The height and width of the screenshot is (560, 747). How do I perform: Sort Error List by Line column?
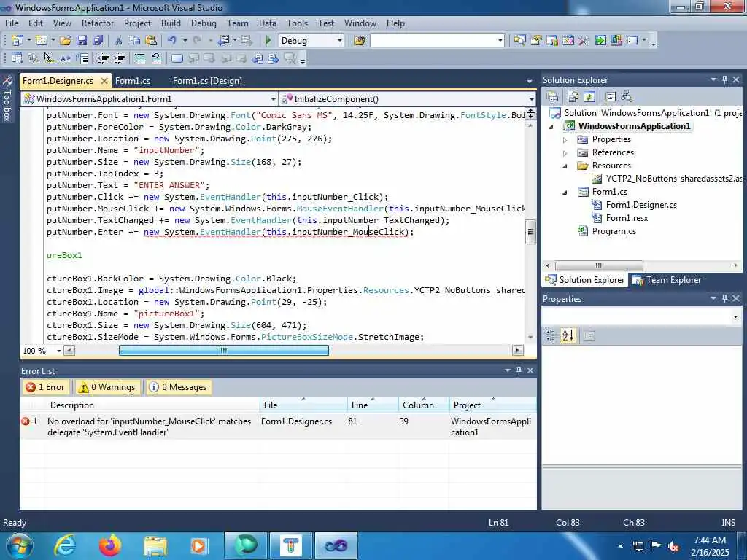coord(373,405)
